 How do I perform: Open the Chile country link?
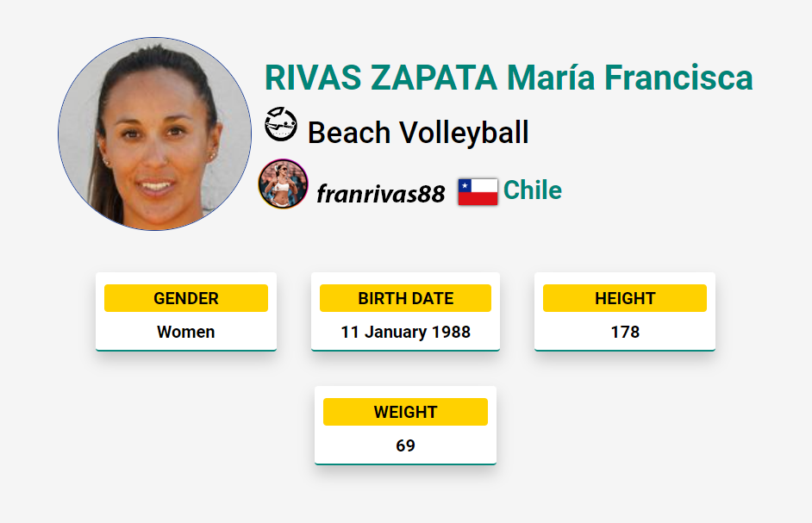pos(533,190)
